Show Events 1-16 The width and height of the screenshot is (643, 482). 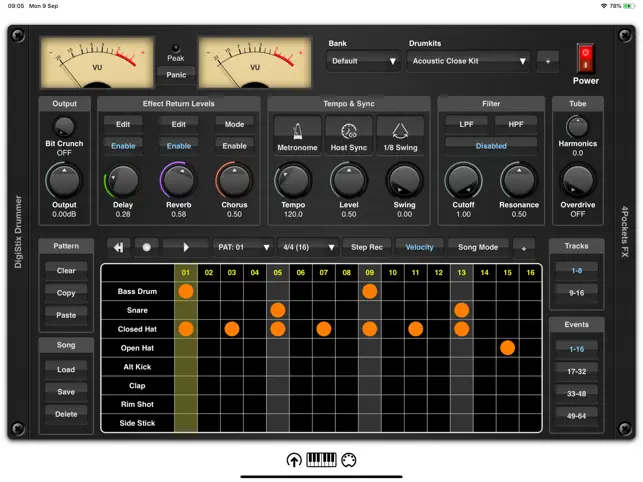577,349
